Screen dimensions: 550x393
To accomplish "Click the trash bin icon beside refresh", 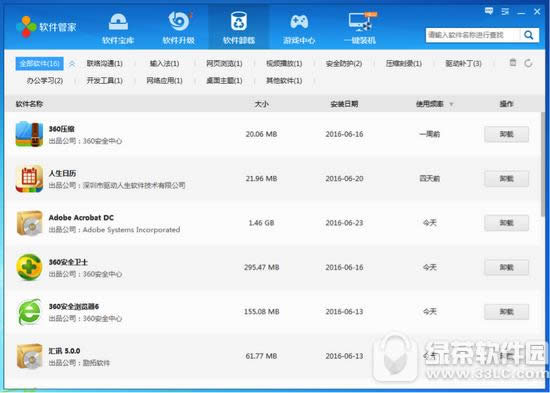I will click(x=513, y=63).
